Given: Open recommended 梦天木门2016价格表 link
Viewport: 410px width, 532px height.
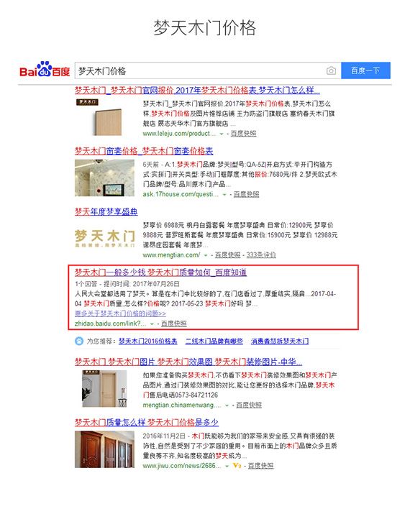Looking at the screenshot, I should point(147,341).
